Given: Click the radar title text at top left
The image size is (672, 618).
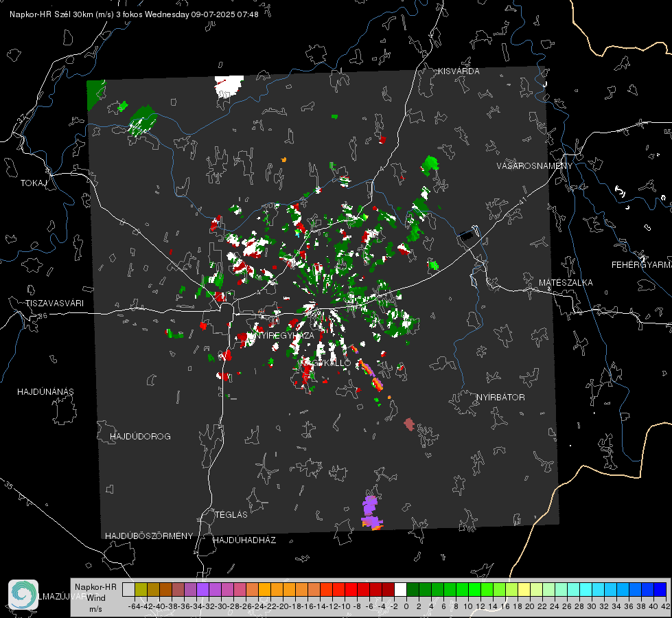Looking at the screenshot, I should [x=134, y=14].
